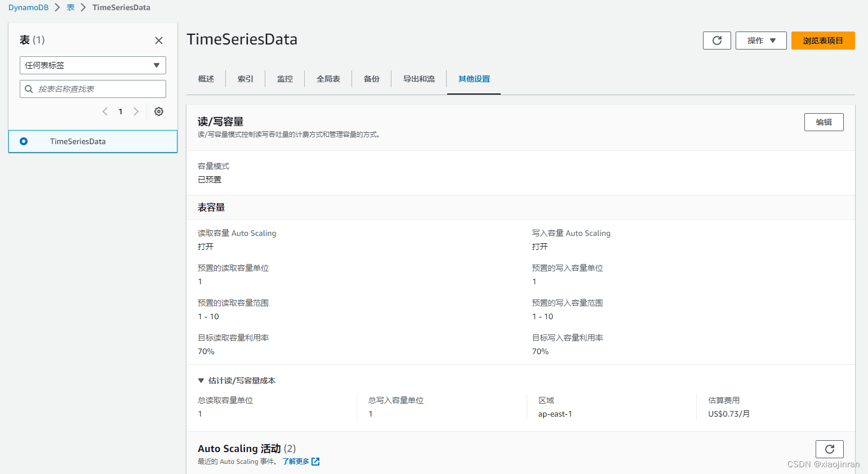Switch to the 概述 tab

206,79
